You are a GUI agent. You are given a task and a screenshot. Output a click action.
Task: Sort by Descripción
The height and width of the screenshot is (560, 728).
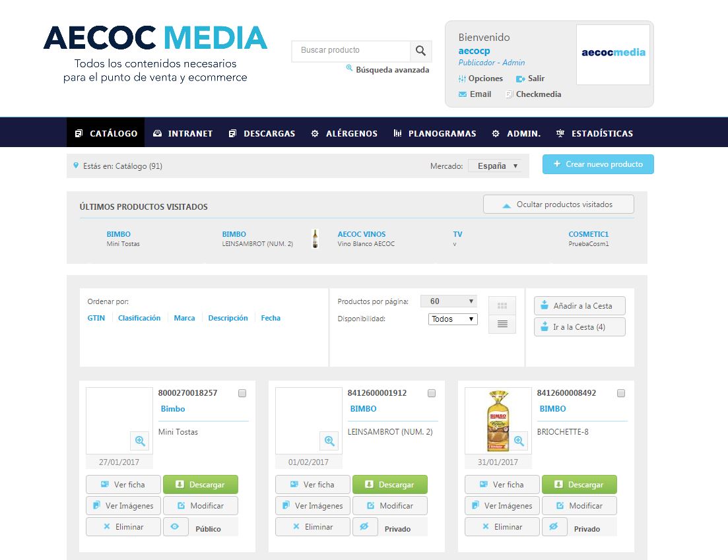228,318
